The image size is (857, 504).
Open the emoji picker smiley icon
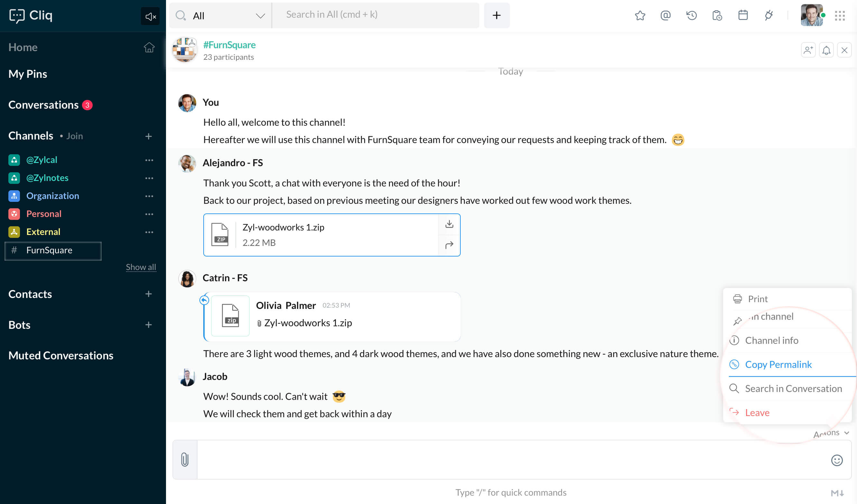(x=837, y=460)
